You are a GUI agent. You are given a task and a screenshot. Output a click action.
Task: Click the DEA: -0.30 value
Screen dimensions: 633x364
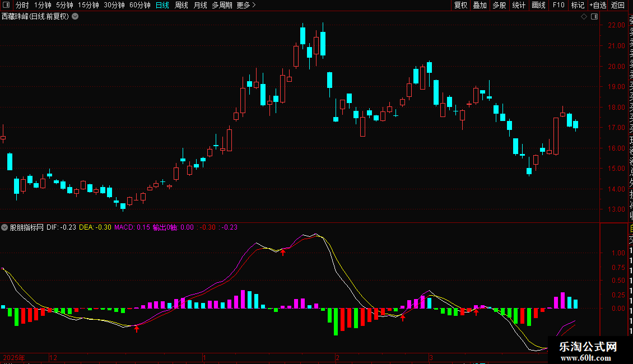point(95,227)
